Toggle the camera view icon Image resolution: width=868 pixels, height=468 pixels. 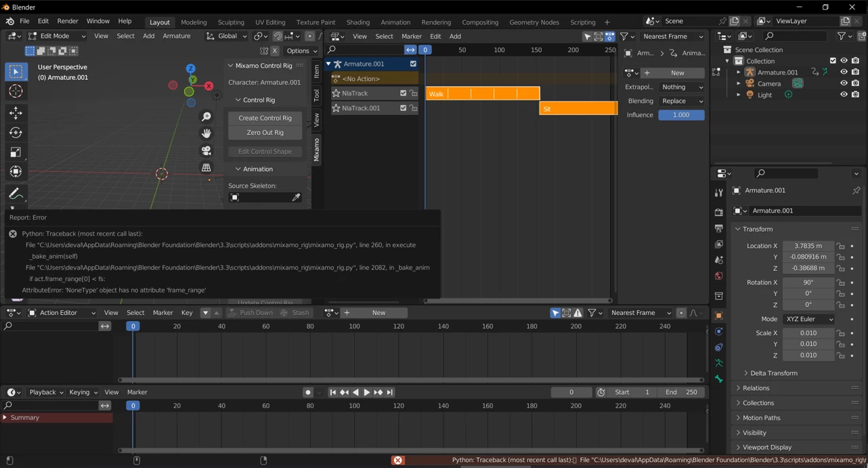[207, 150]
